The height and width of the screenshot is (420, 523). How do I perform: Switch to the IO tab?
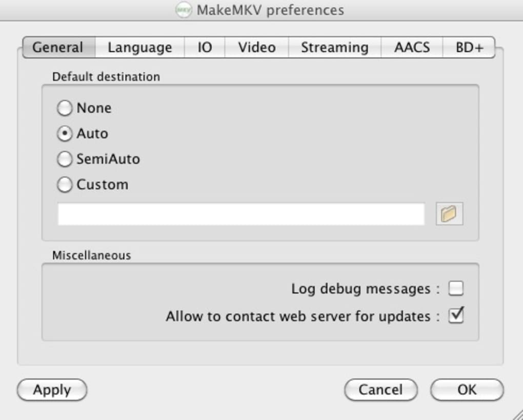click(x=205, y=48)
